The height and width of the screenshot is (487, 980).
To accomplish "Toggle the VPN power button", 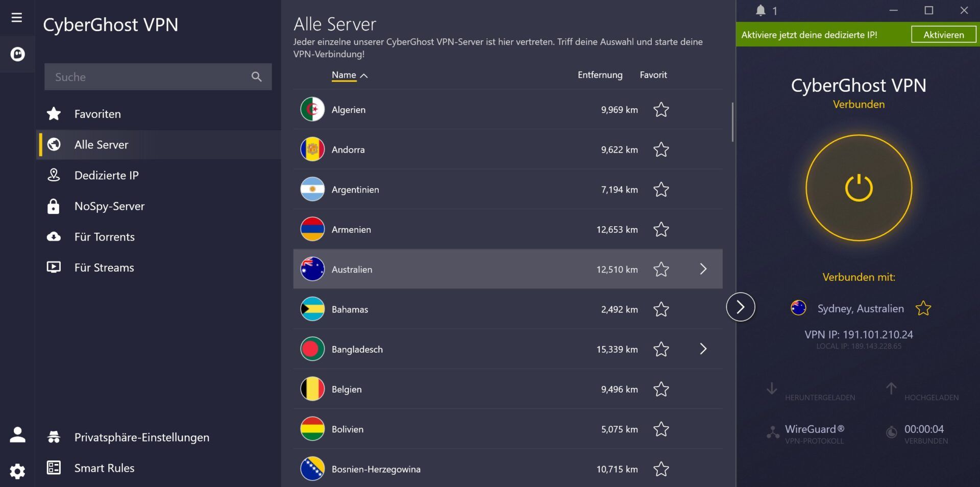I will coord(859,188).
